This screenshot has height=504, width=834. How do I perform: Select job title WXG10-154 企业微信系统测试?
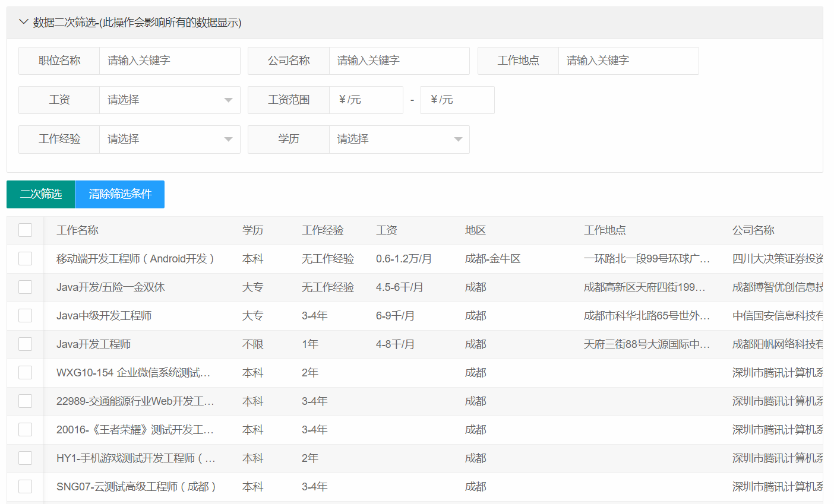(134, 373)
